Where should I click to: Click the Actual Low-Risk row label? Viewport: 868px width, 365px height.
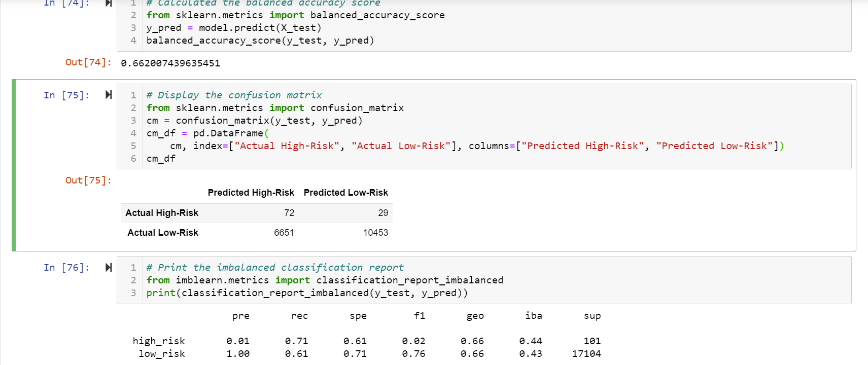pyautogui.click(x=163, y=233)
